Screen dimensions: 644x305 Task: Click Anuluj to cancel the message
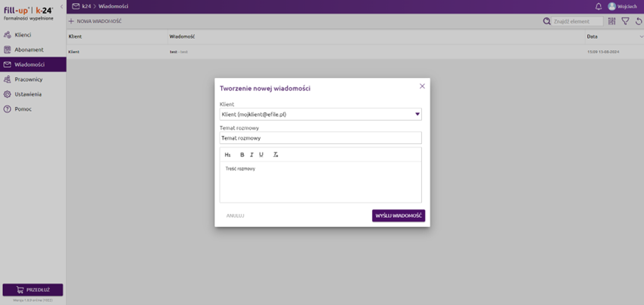tap(235, 215)
